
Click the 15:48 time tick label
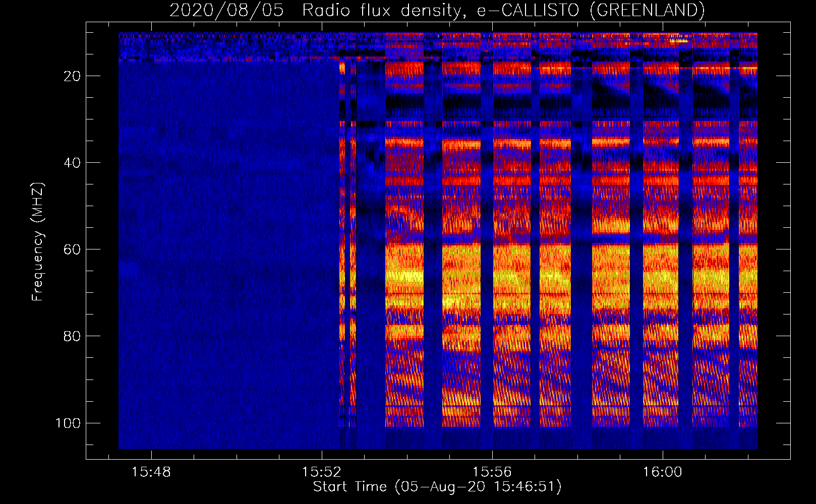coord(151,472)
